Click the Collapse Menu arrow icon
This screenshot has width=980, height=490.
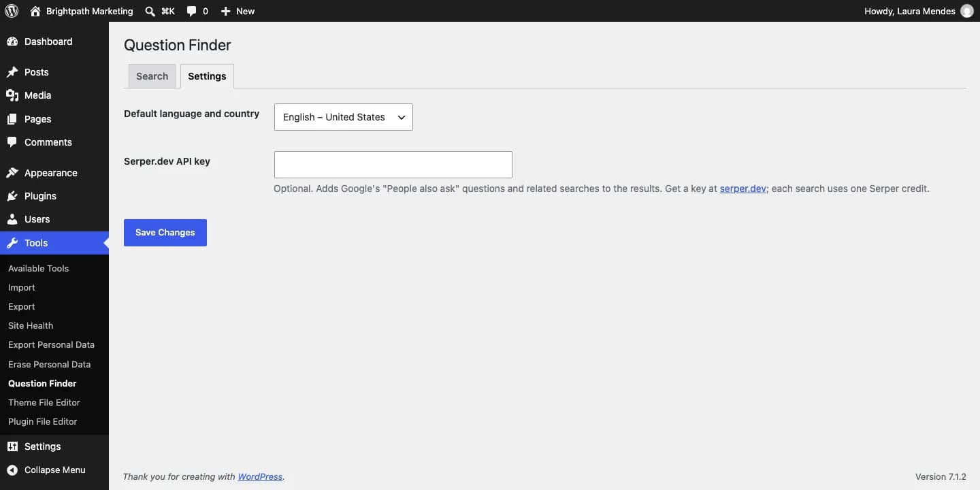click(12, 470)
